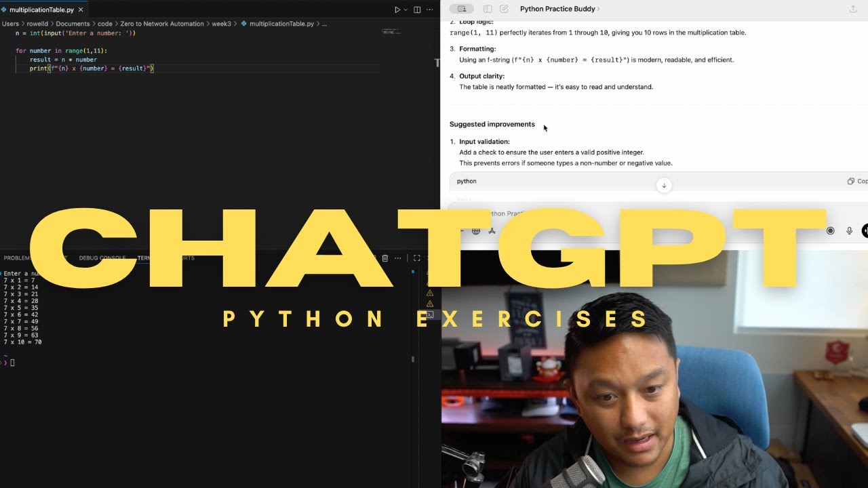This screenshot has height=488, width=868.
Task: Click the terminal prompt cursor
Action: pos(12,363)
